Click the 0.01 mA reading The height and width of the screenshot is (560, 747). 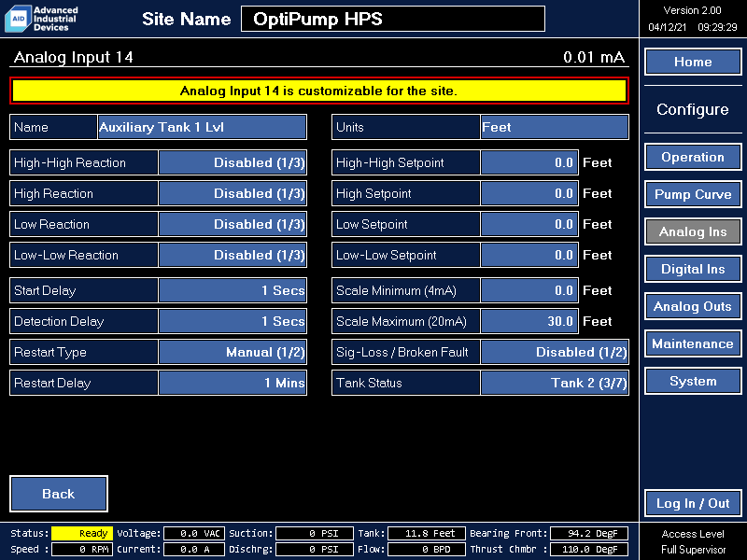(594, 57)
